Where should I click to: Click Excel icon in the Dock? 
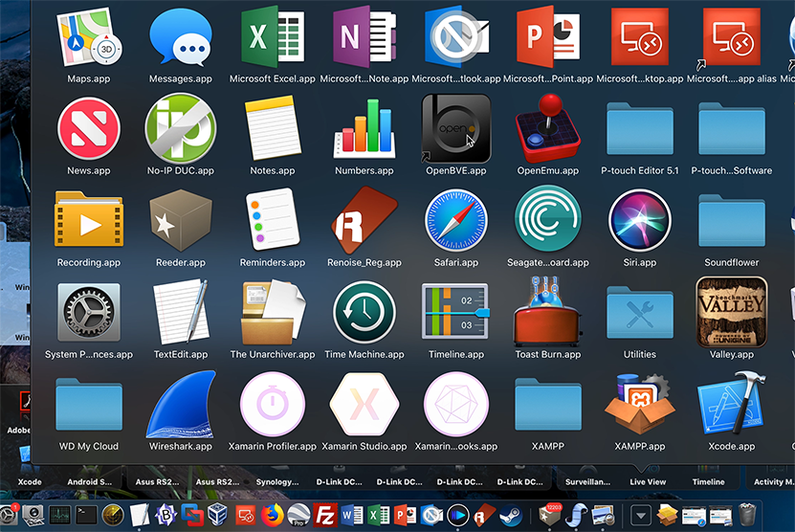(x=378, y=516)
